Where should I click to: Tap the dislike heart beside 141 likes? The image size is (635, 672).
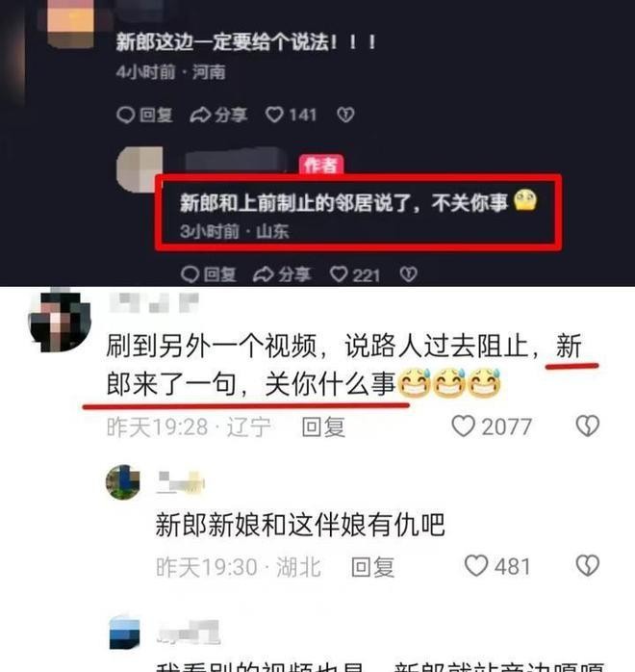click(345, 115)
